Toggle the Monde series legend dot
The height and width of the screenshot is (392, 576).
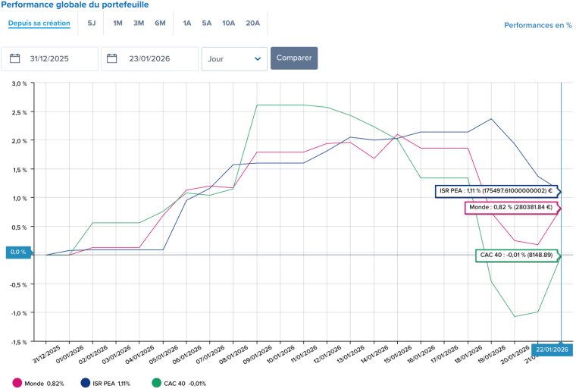coord(17,383)
